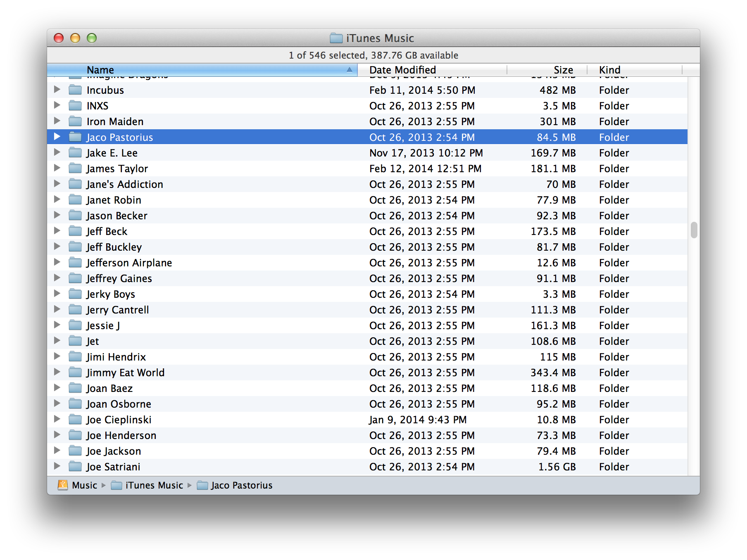Click Nov 17, 2013 10:12 PM date cell
Screen dimensions: 747x560
[426, 153]
